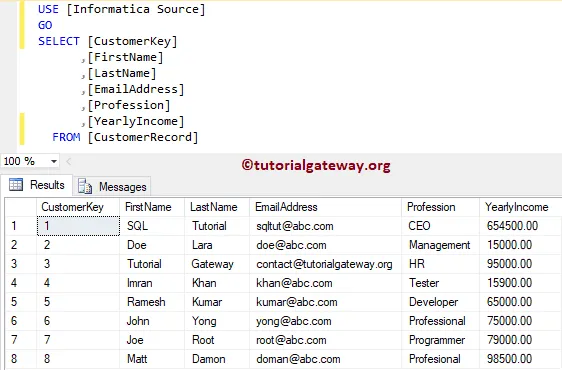The image size is (562, 370).
Task: Click [YearlyIncome] in the query editor
Action: (136, 121)
